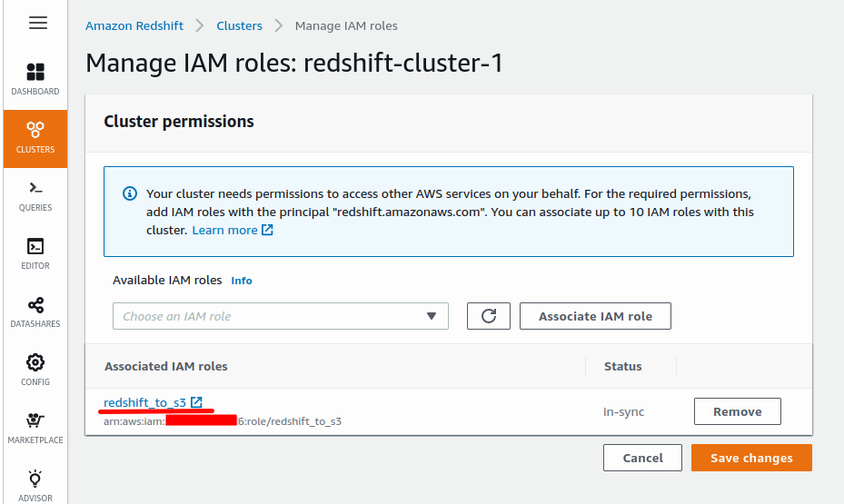
Task: Click the Status column header
Action: pos(622,366)
